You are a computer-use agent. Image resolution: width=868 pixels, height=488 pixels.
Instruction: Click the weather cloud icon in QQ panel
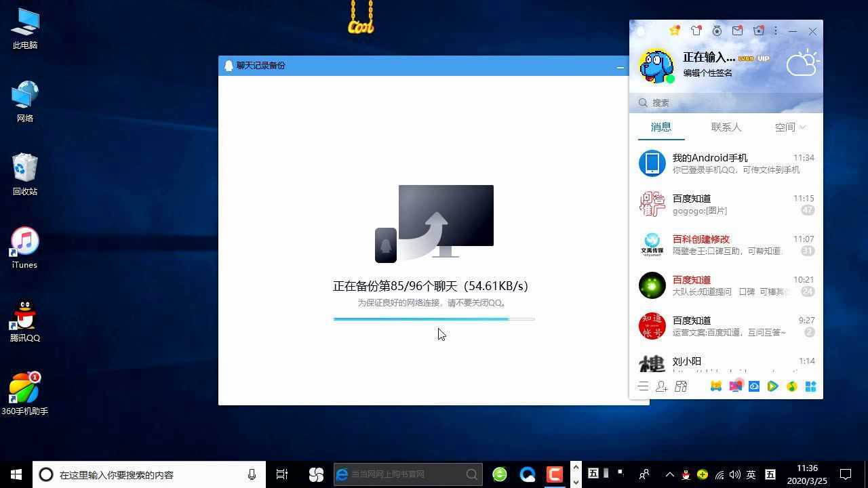pyautogui.click(x=803, y=62)
